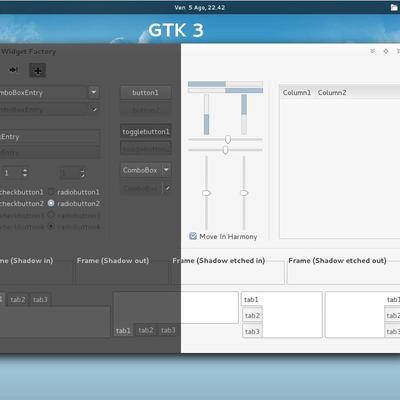Click the left vertical slider handle
This screenshot has height=400, width=400.
point(207,193)
